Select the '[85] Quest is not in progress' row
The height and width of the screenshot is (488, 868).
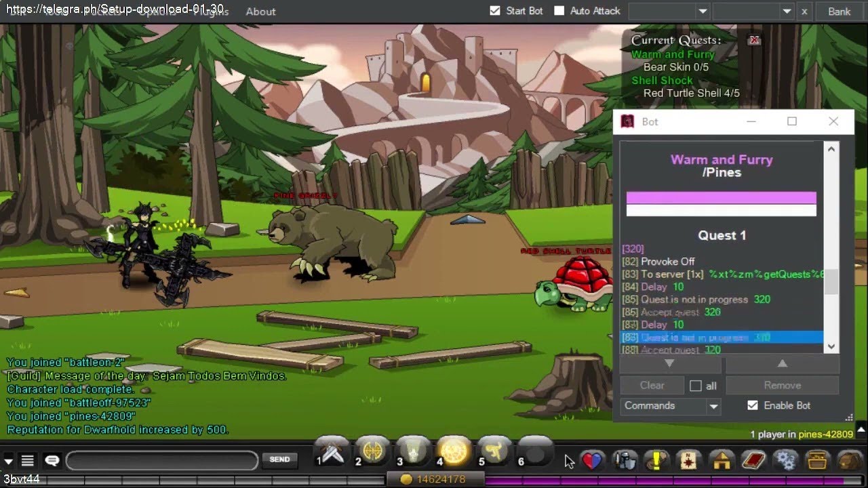click(722, 300)
